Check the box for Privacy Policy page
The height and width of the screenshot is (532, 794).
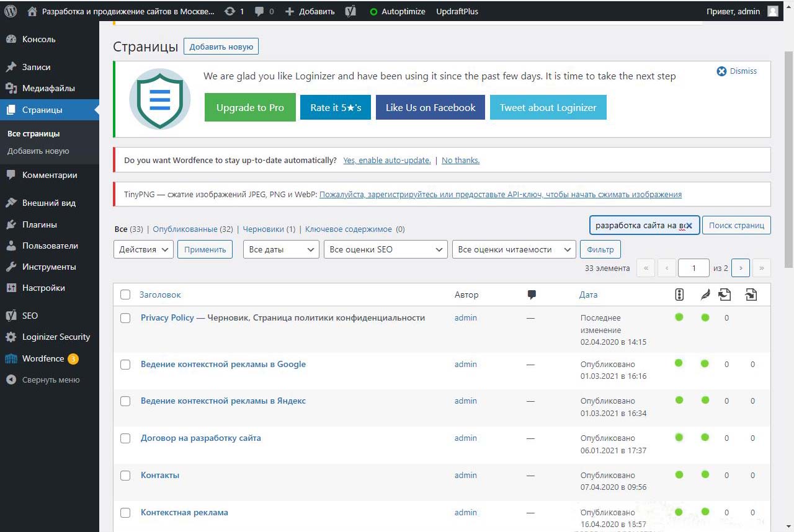pos(125,318)
